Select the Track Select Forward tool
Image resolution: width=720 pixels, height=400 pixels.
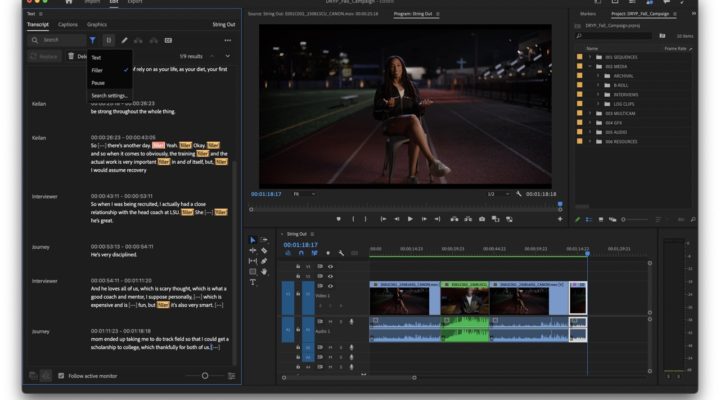click(x=264, y=240)
